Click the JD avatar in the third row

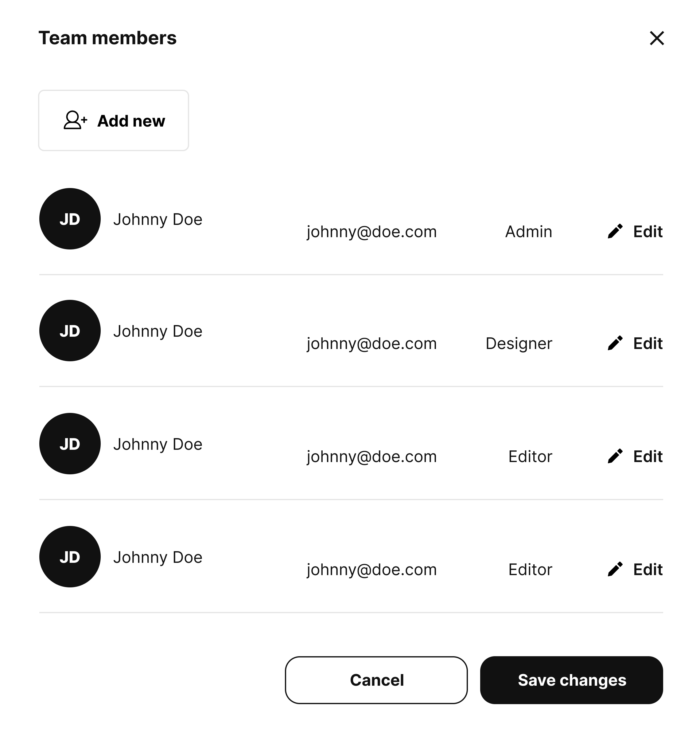(70, 444)
